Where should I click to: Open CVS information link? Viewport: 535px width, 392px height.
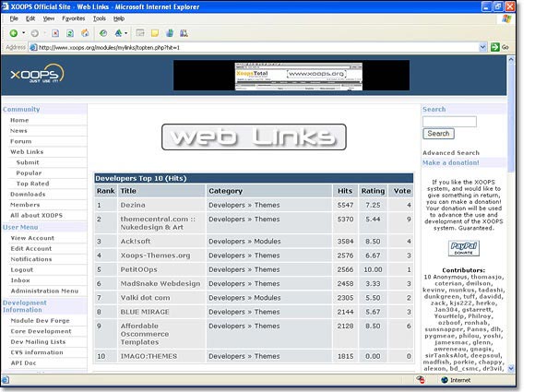click(37, 352)
